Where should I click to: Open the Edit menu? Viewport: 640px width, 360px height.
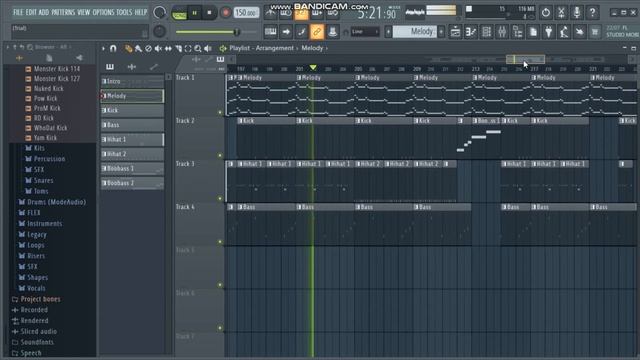click(x=31, y=12)
